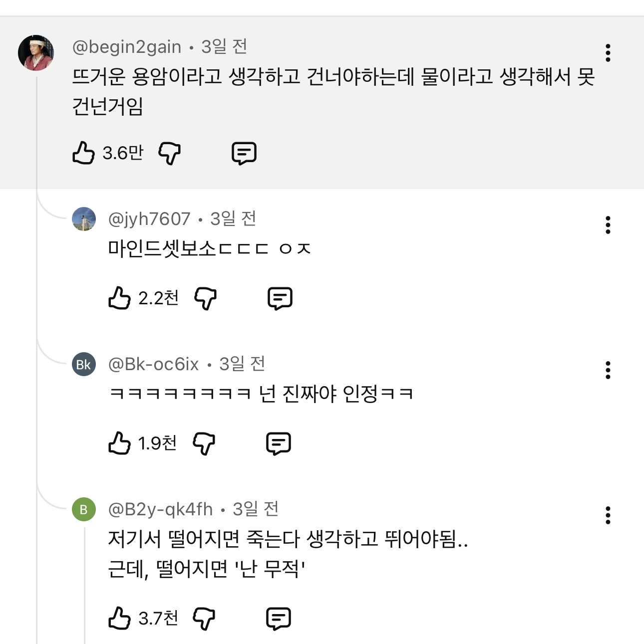Viewport: 644px width, 644px height.
Task: Open more options for @Bk-oc6ix reply
Action: tap(608, 370)
